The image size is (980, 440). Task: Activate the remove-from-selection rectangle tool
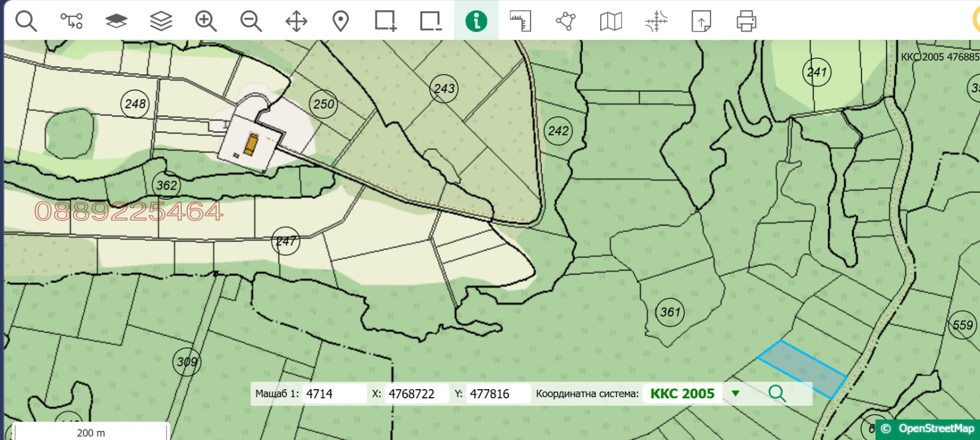point(431,21)
